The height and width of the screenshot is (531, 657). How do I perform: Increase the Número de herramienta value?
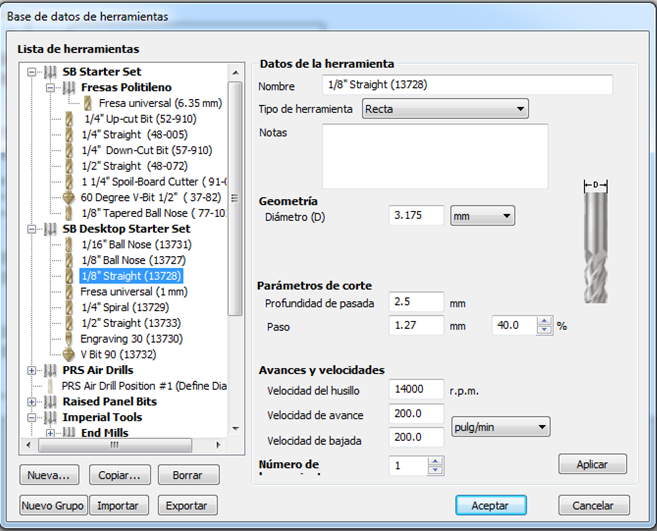(435, 461)
